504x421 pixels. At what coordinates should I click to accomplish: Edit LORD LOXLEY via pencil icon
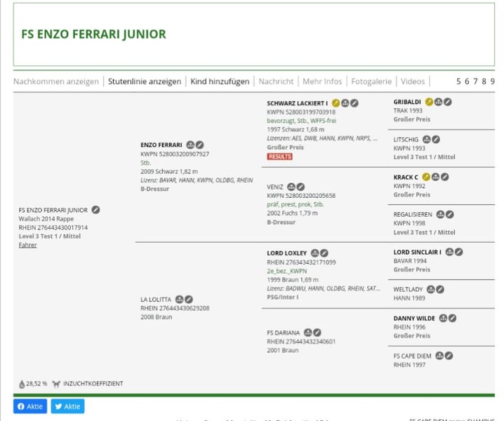(x=324, y=253)
